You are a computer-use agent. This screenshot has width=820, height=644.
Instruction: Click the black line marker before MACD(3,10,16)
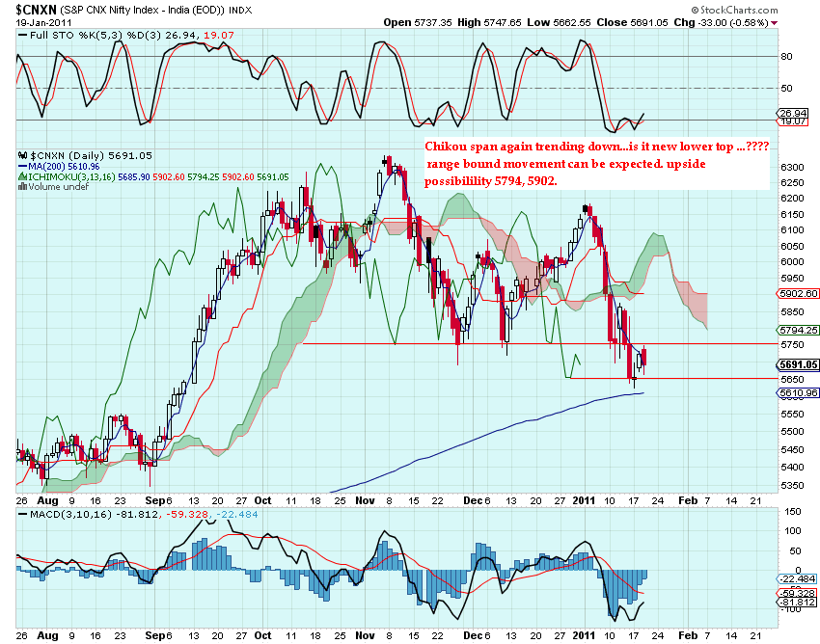tap(22, 515)
